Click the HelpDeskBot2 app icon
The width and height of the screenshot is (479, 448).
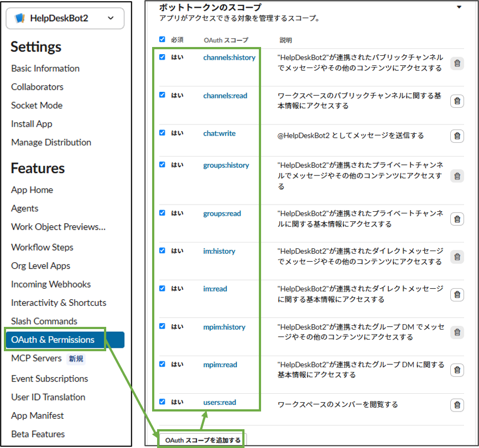pos(20,18)
